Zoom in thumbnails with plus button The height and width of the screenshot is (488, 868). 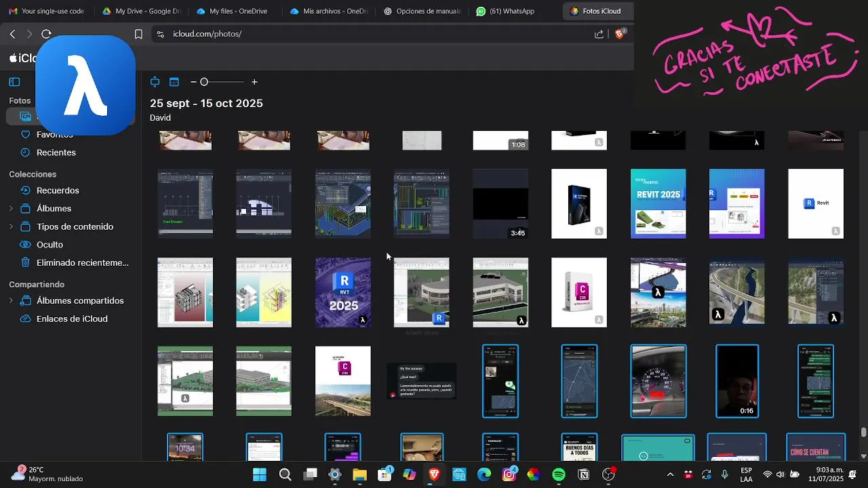[254, 82]
